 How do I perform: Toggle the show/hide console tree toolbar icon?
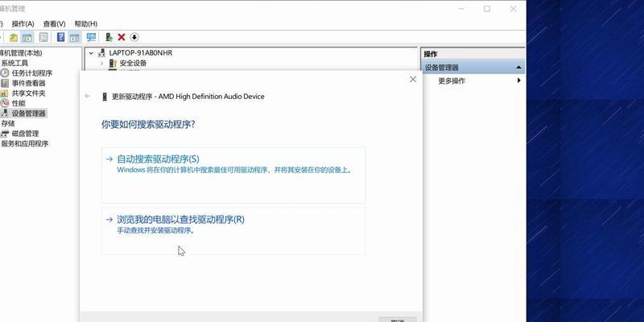[27, 37]
